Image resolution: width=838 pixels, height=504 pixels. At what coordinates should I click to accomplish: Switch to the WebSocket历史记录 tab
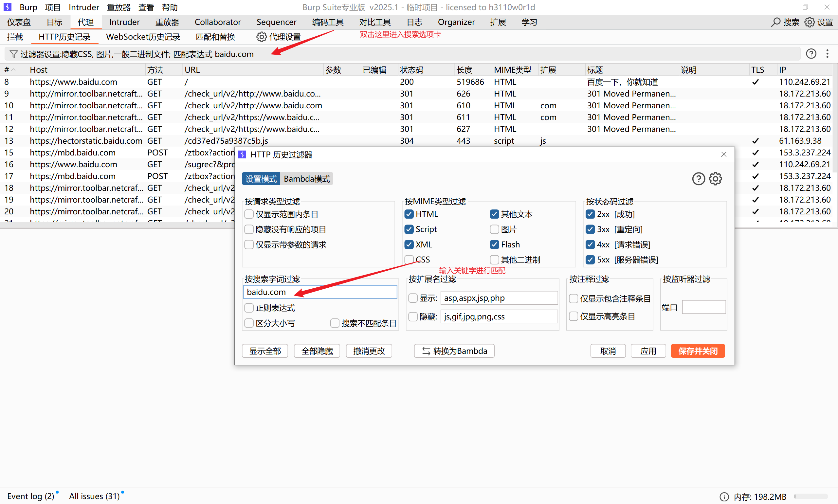143,37
